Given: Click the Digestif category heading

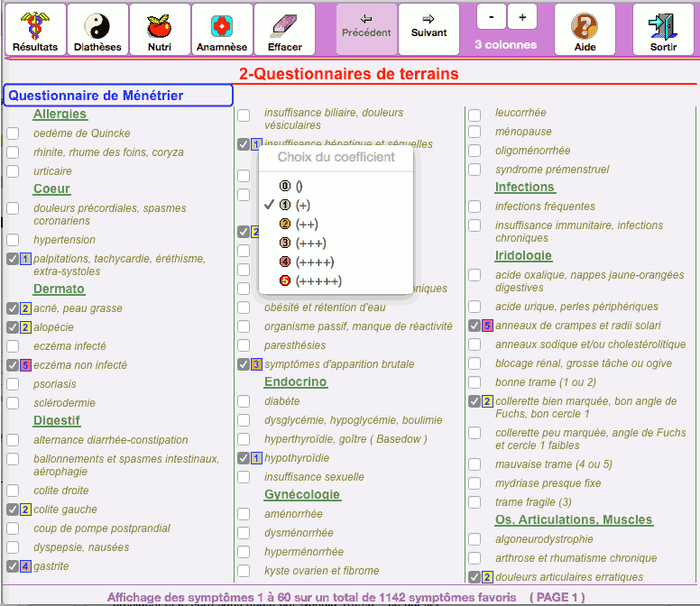Looking at the screenshot, I should pyautogui.click(x=57, y=421).
